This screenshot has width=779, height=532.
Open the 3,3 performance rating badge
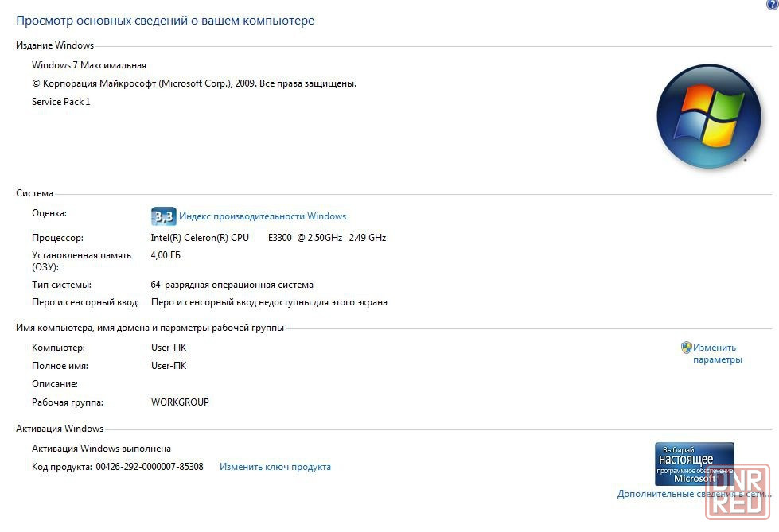[163, 216]
